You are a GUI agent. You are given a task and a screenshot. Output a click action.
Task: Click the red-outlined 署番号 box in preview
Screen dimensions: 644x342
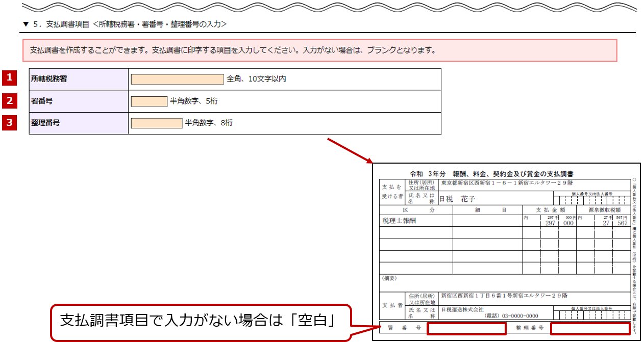coord(466,329)
